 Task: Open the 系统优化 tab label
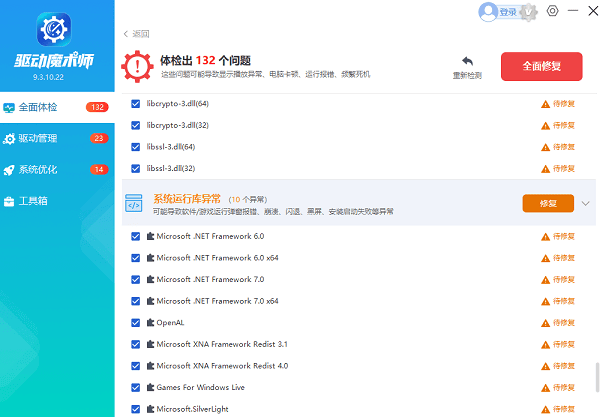tap(38, 170)
